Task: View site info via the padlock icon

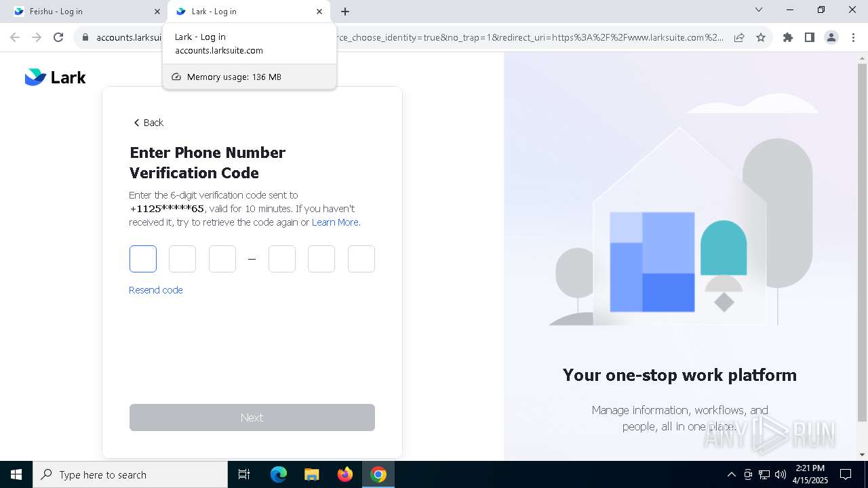Action: pos(85,37)
